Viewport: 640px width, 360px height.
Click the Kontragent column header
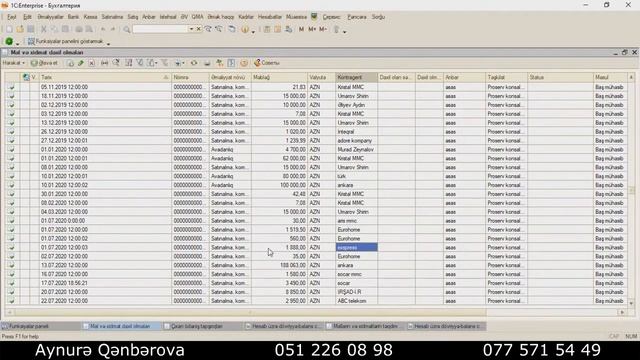point(356,77)
